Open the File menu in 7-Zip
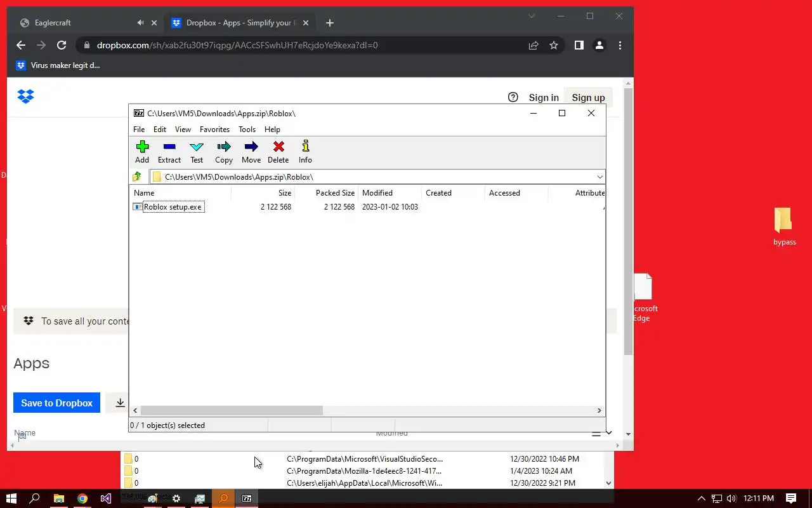The width and height of the screenshot is (812, 508). [x=139, y=130]
